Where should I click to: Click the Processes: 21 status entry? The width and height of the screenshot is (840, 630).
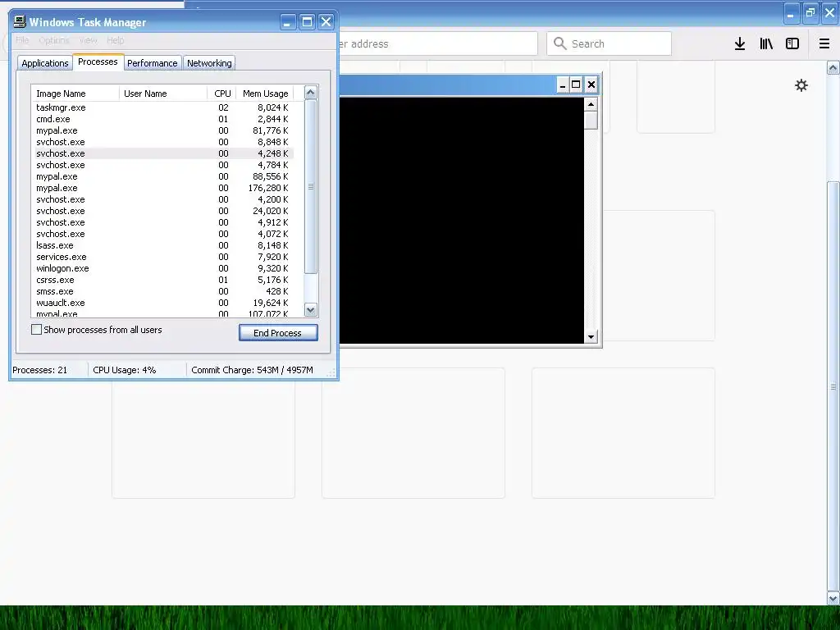(x=49, y=370)
